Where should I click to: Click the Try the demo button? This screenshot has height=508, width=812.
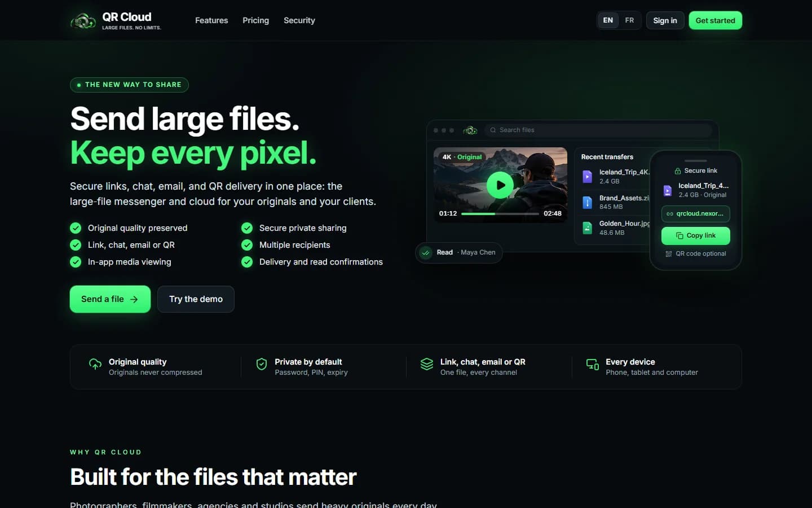pyautogui.click(x=196, y=299)
